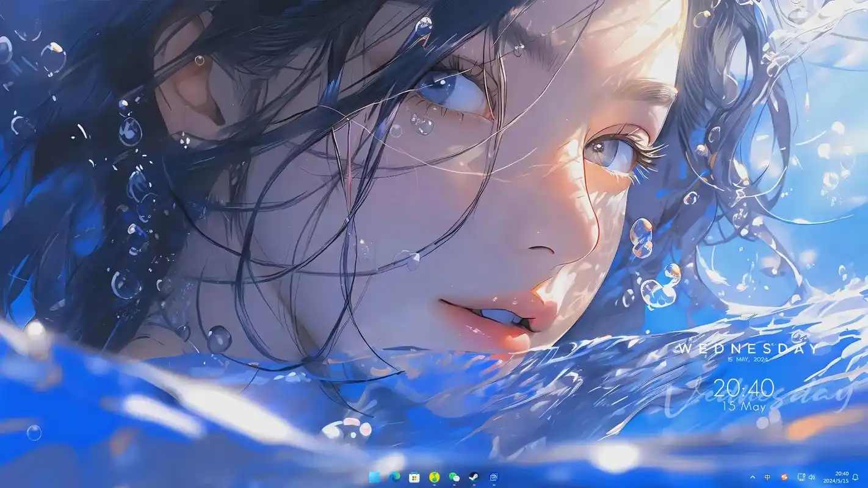Toggle the 中 Chinese input mode indicator
Screen dimensions: 868x488
click(768, 477)
